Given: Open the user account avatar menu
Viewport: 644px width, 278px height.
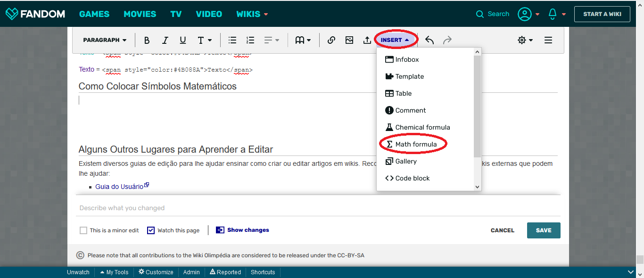Looking at the screenshot, I should point(528,14).
